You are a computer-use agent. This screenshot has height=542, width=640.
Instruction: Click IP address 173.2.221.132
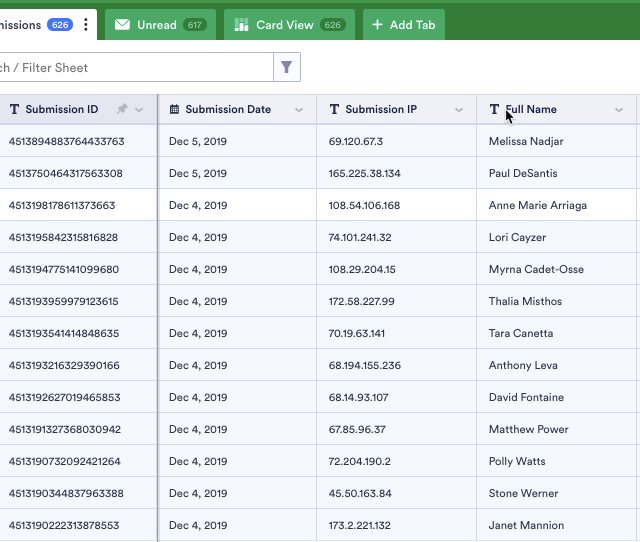pos(359,525)
